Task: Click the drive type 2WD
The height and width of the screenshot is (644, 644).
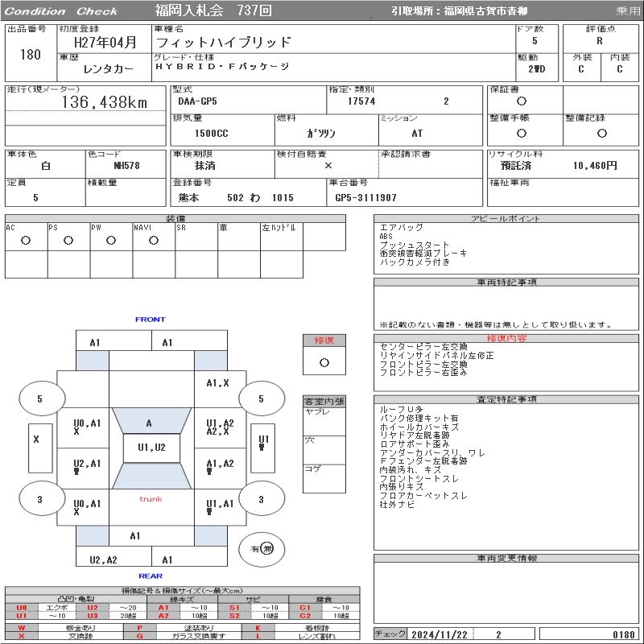Action: point(537,69)
